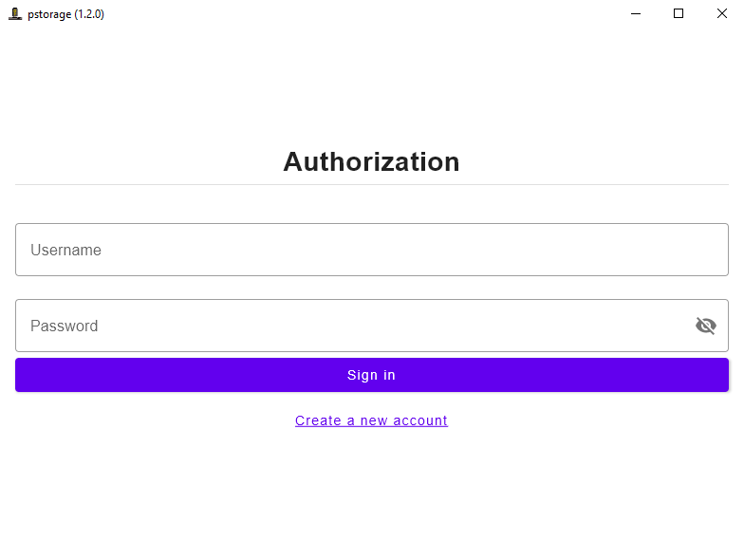Open the Create a new account link

click(371, 420)
